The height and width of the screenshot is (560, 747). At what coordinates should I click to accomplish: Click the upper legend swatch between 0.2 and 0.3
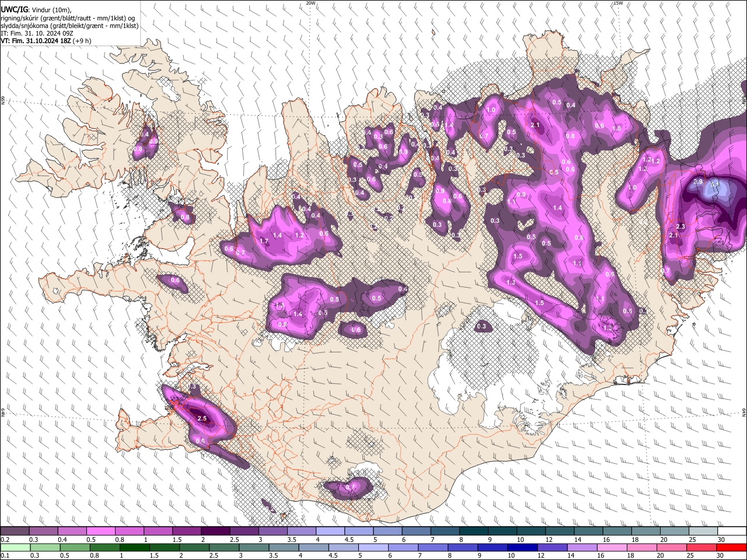pos(15,531)
